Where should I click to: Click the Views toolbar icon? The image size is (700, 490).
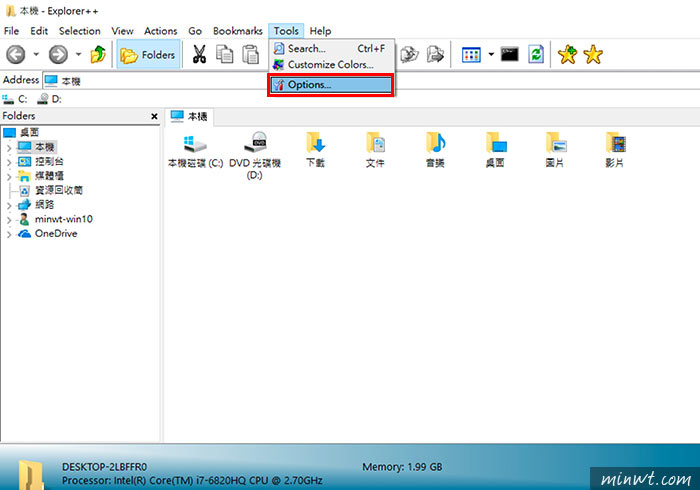(x=471, y=55)
